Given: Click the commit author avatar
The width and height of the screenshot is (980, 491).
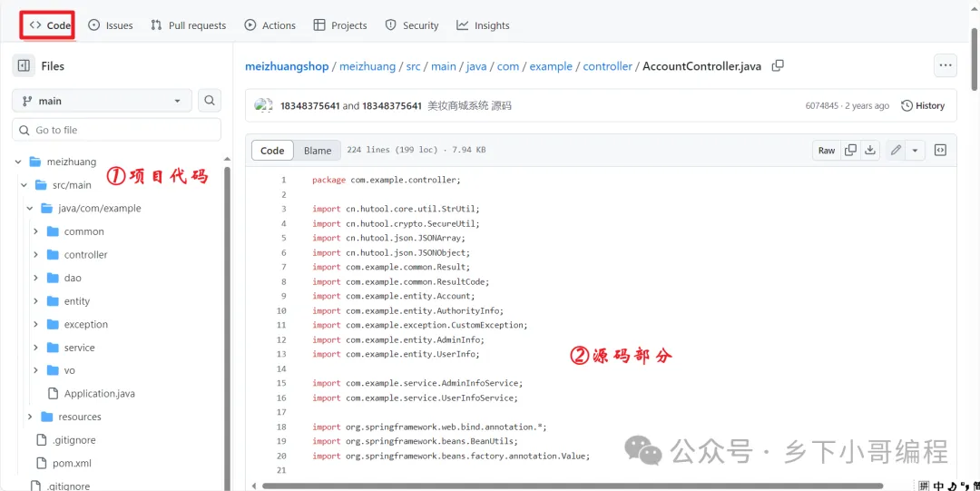Looking at the screenshot, I should [x=264, y=105].
